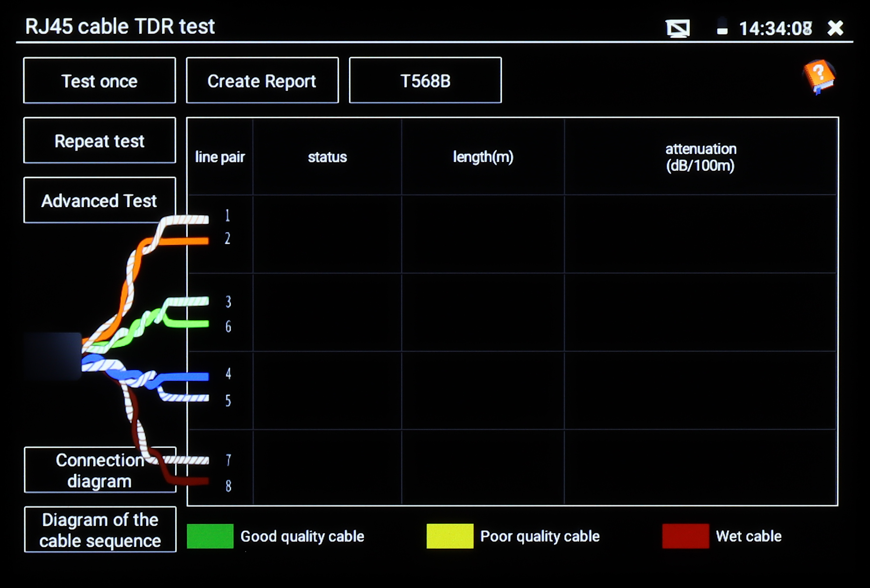Viewport: 870px width, 588px height.
Task: Click the yellow Poor quality cable swatch
Action: tap(450, 536)
